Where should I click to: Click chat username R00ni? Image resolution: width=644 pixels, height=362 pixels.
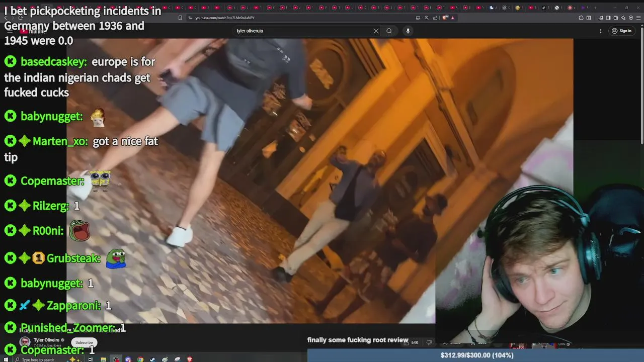coord(48,231)
